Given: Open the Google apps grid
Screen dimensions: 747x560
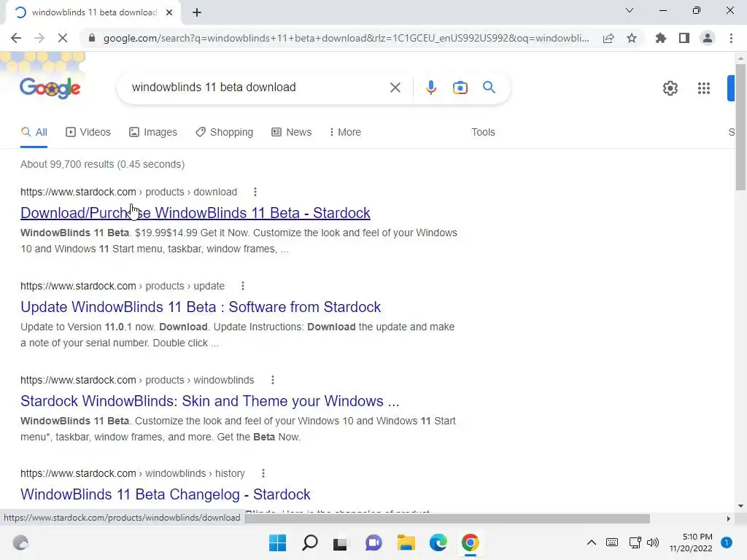Looking at the screenshot, I should (704, 88).
